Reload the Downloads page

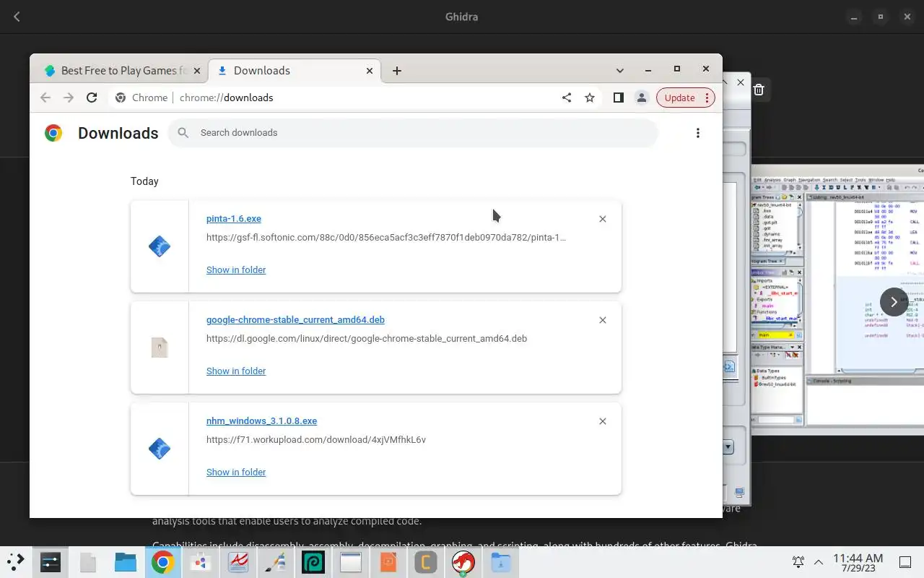pyautogui.click(x=92, y=98)
